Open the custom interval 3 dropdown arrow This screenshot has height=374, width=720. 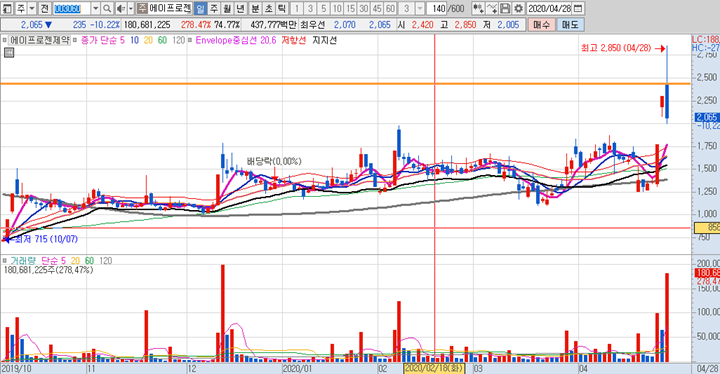[420, 8]
